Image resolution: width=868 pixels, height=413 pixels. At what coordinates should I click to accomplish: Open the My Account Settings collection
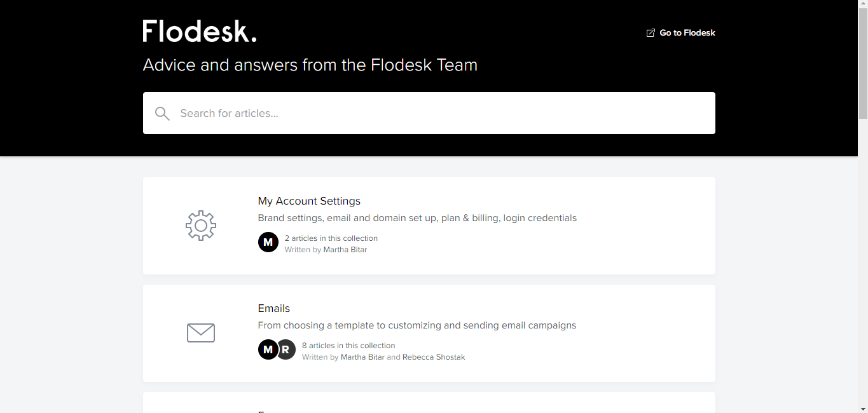pyautogui.click(x=429, y=226)
